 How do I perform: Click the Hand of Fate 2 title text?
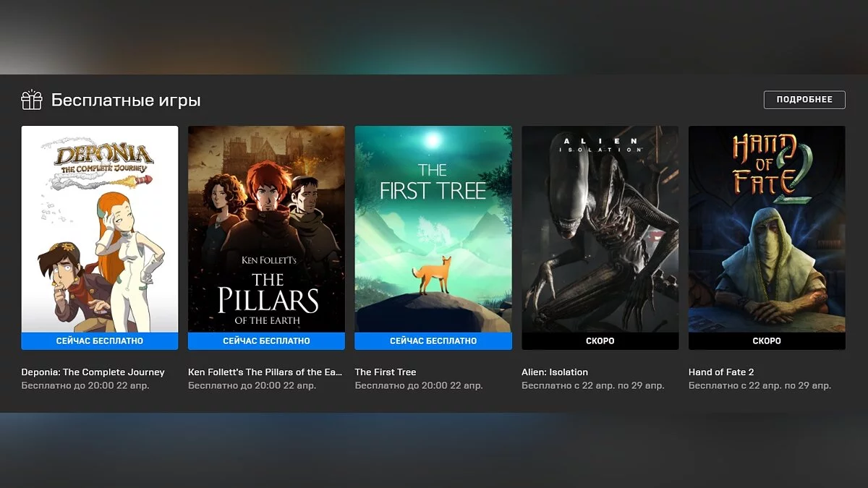click(721, 372)
